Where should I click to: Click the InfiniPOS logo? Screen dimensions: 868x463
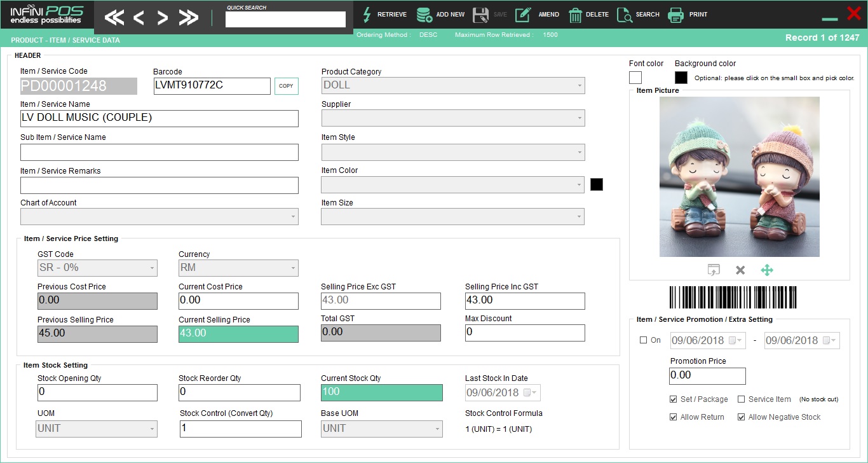[46, 15]
